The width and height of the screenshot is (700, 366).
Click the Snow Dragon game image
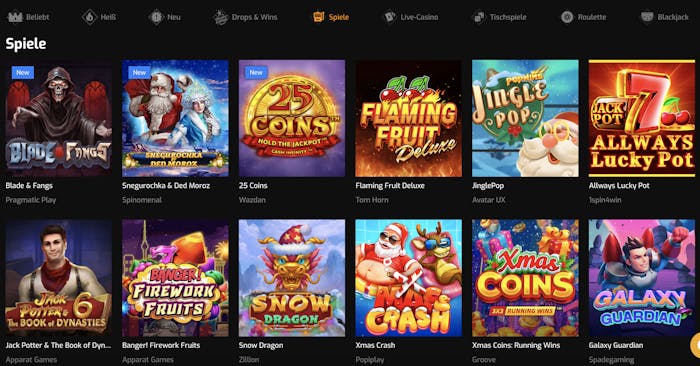coord(292,278)
